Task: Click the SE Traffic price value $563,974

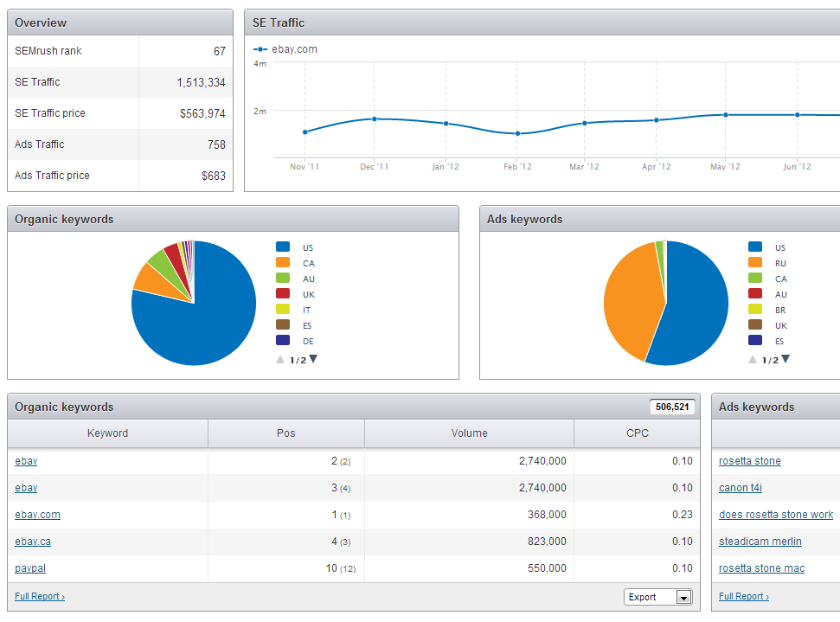Action: point(202,113)
